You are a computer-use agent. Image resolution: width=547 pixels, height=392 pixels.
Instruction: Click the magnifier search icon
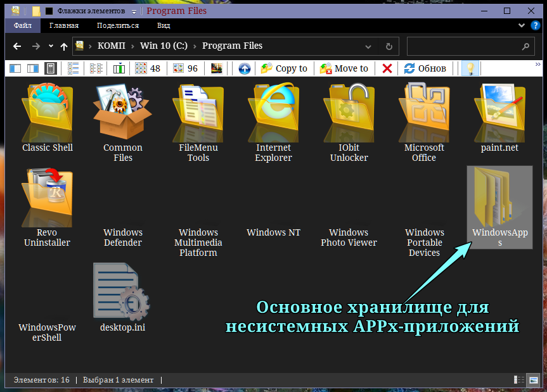click(525, 46)
